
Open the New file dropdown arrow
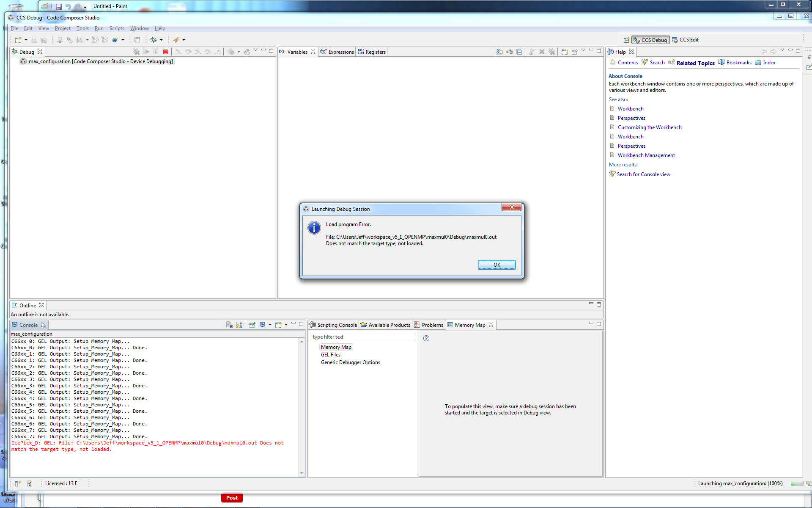coord(26,40)
